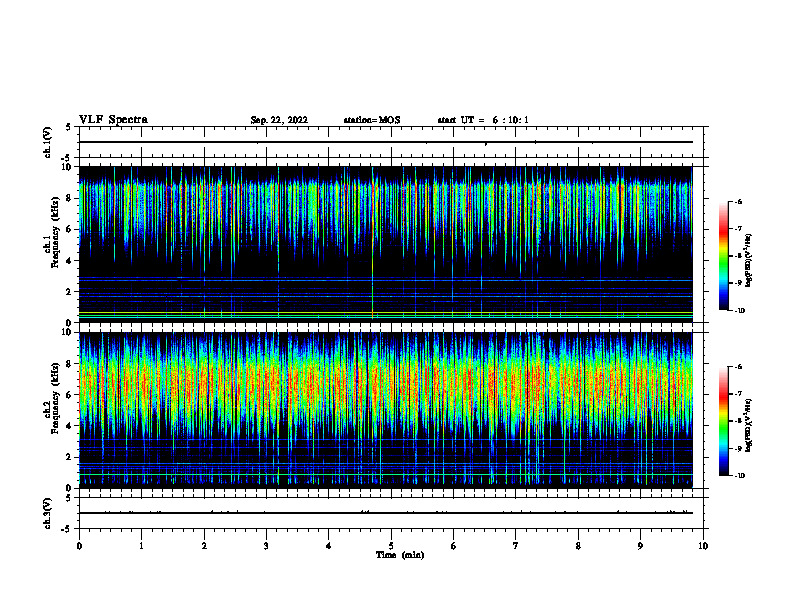Click the "-6" label on ch.1 colorbar

coord(738,201)
